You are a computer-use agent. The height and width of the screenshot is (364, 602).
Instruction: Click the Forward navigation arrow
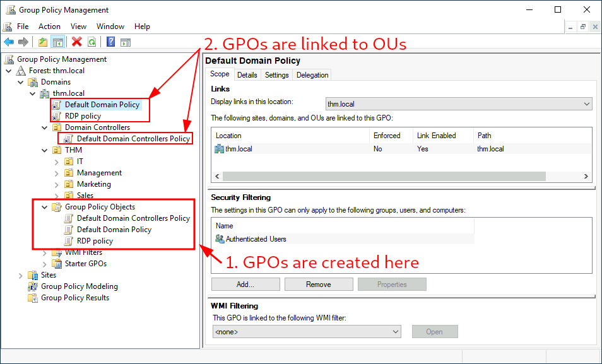coord(23,42)
